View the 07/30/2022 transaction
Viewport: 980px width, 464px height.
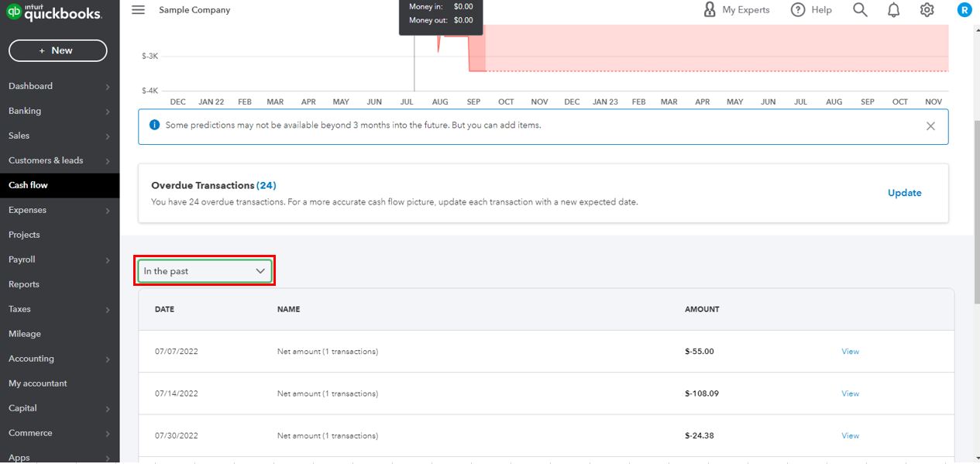click(850, 435)
